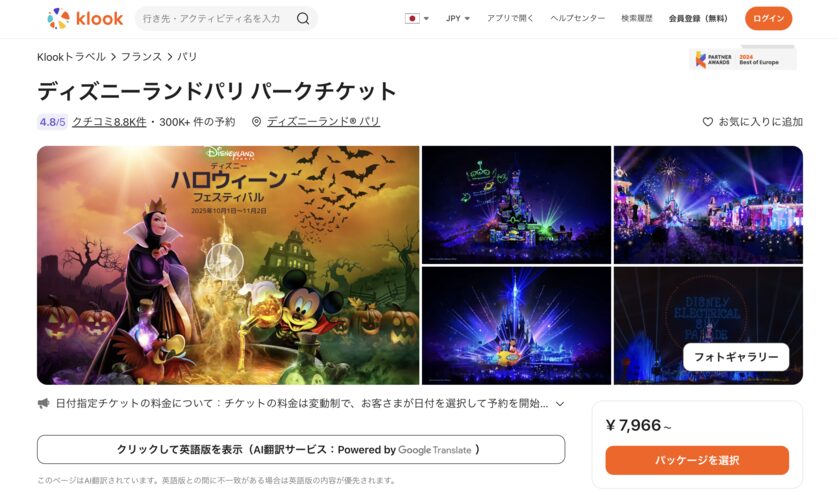Click the location pin icon
Screen dimensions: 838x495
pyautogui.click(x=257, y=122)
